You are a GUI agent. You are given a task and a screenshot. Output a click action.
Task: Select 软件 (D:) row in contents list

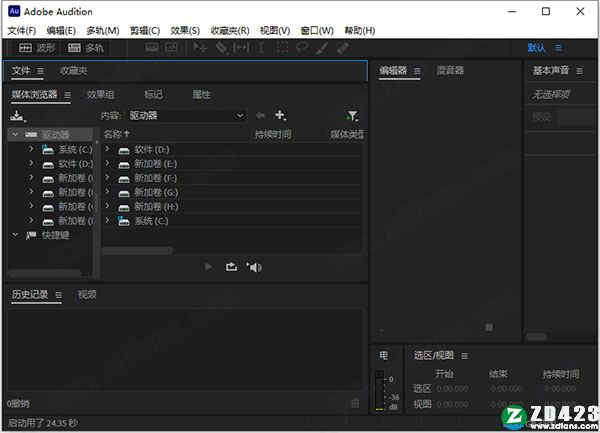tap(233, 150)
